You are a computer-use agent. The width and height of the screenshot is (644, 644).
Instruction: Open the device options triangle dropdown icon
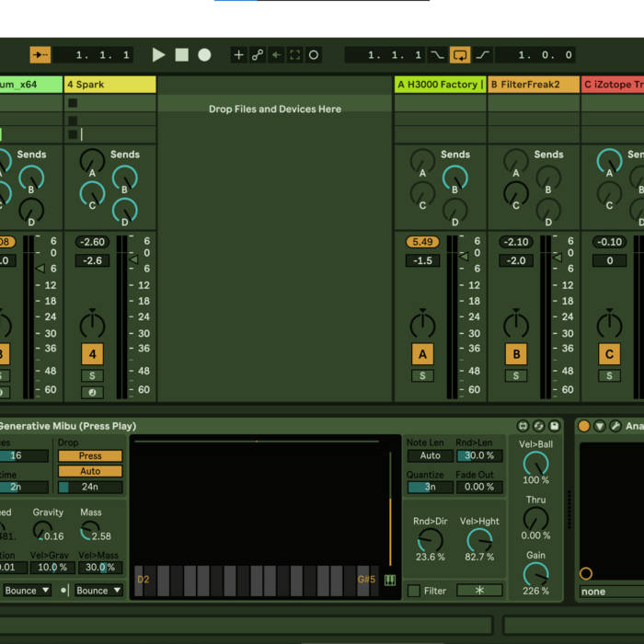(600, 426)
